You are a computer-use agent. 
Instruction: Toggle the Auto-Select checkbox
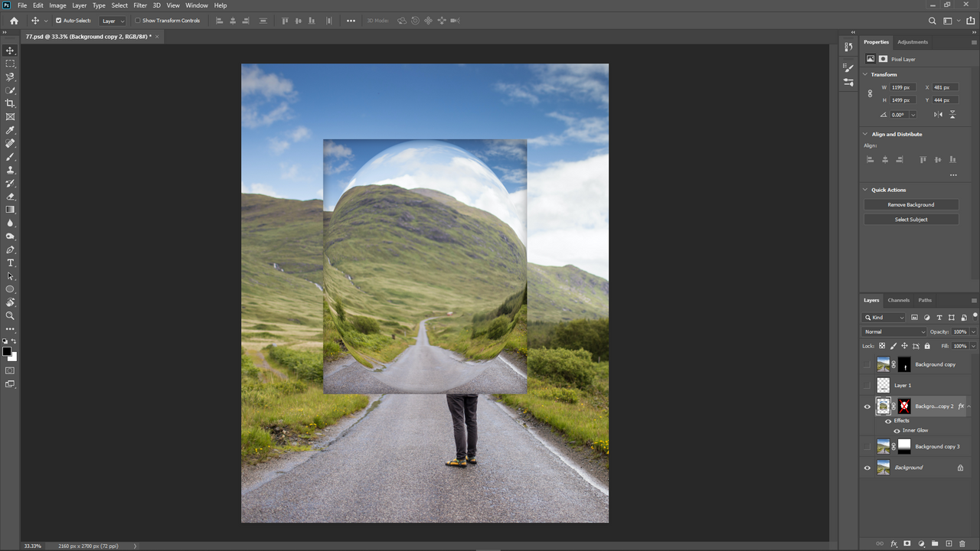[58, 21]
